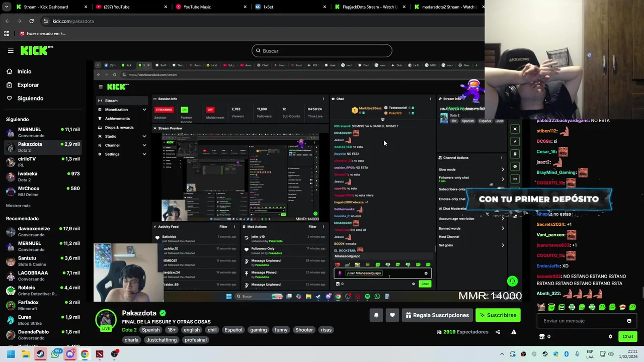Share the stream via the share icon
The image size is (644, 362).
pyautogui.click(x=498, y=332)
